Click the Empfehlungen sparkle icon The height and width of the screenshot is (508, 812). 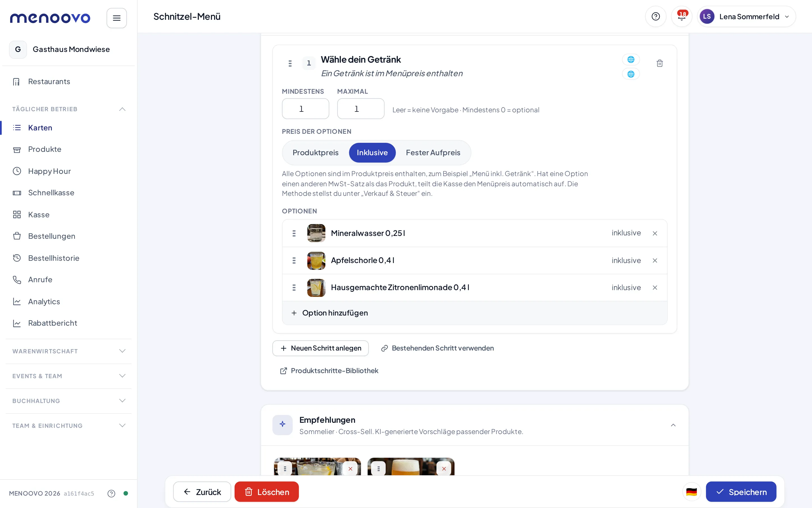tap(282, 425)
